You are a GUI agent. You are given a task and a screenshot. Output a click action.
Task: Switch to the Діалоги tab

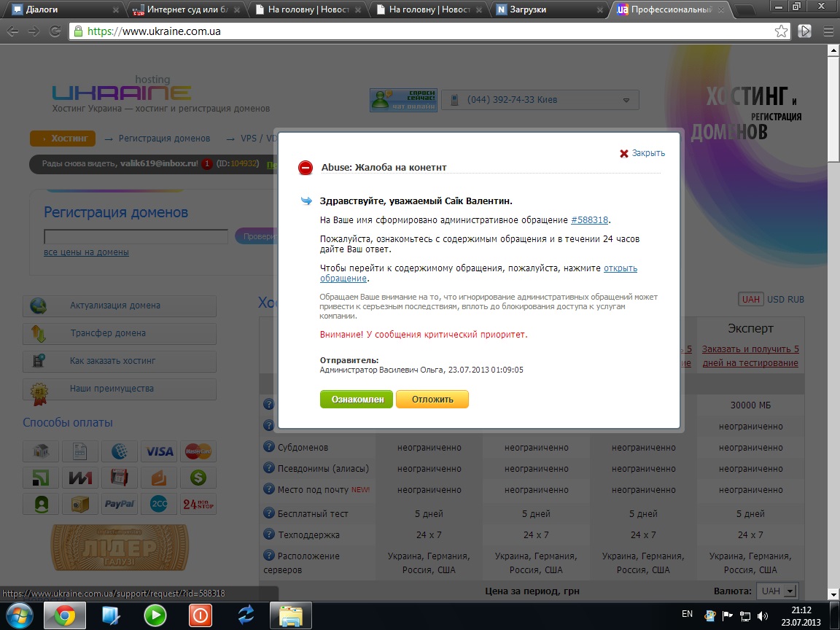64,9
